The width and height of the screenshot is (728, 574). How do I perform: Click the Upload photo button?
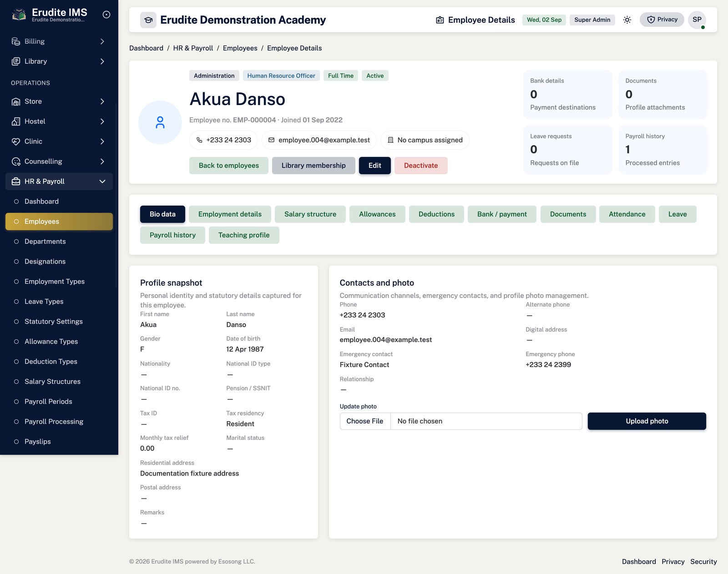[647, 421]
